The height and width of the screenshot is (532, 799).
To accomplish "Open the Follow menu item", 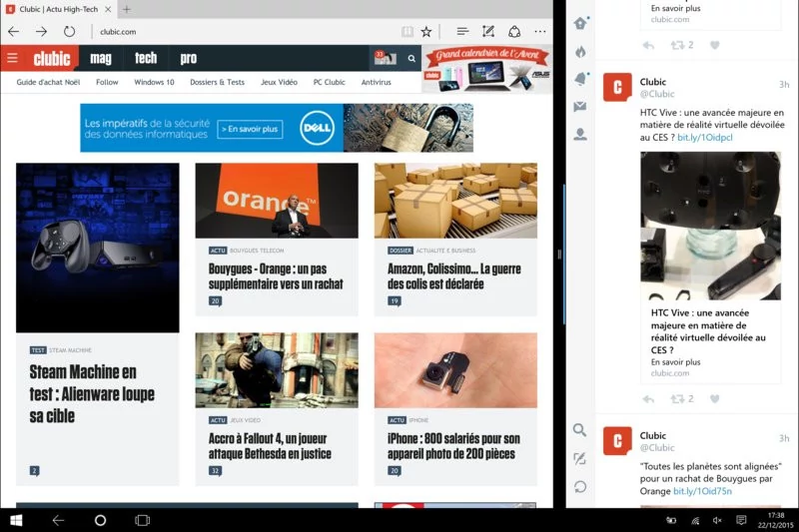I will click(x=107, y=82).
